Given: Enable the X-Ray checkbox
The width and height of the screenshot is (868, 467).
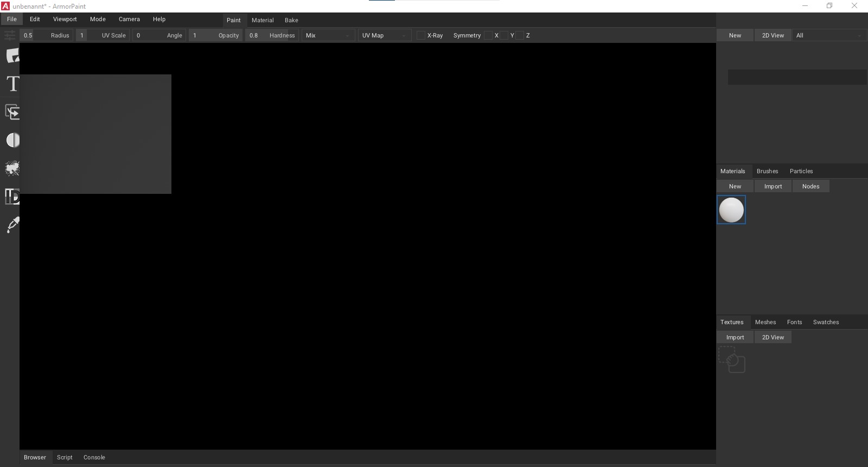Looking at the screenshot, I should click(420, 35).
